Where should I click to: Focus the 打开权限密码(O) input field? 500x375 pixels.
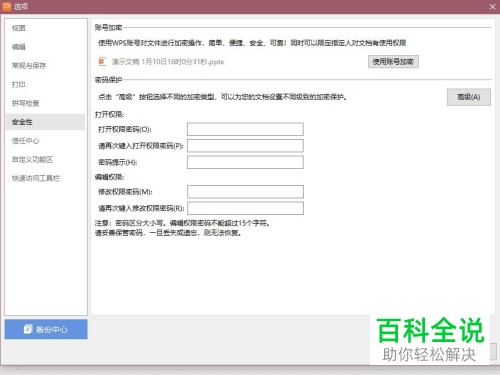tap(245, 129)
